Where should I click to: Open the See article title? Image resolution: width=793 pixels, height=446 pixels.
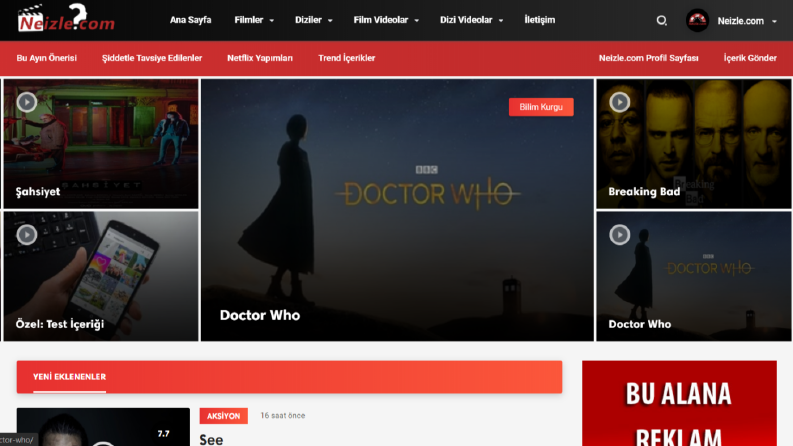click(211, 439)
